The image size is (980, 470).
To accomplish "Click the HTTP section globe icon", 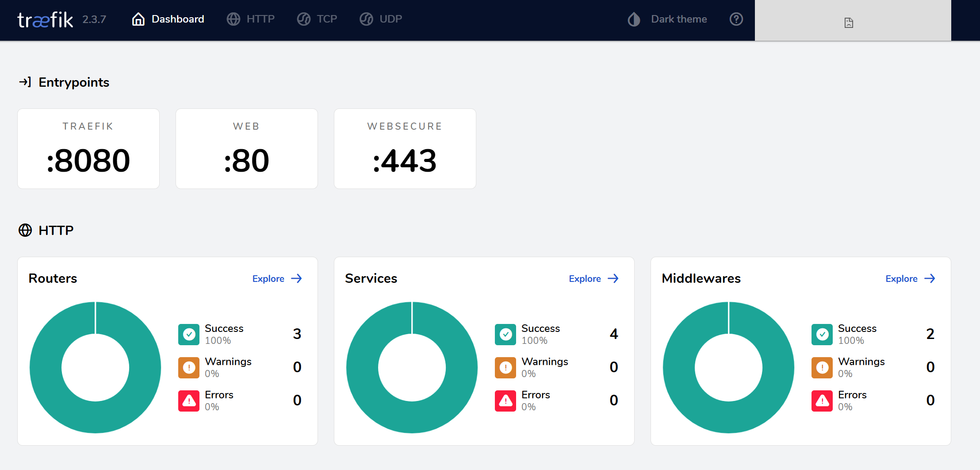I will point(25,230).
